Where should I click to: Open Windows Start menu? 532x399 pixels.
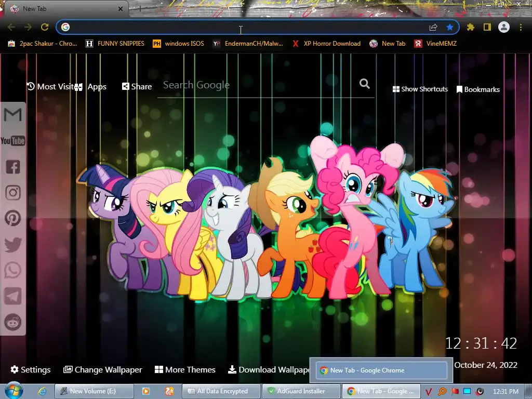[14, 391]
